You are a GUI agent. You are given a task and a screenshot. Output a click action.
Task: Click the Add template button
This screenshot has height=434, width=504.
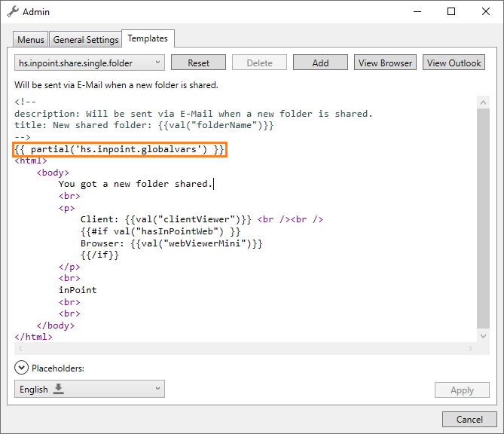[320, 63]
